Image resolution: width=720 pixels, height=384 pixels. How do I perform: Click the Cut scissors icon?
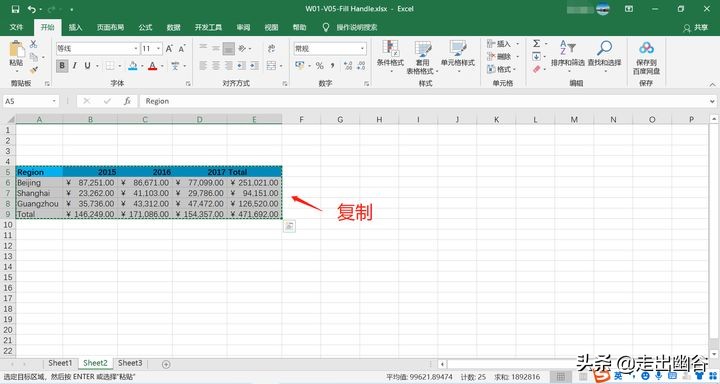click(34, 45)
